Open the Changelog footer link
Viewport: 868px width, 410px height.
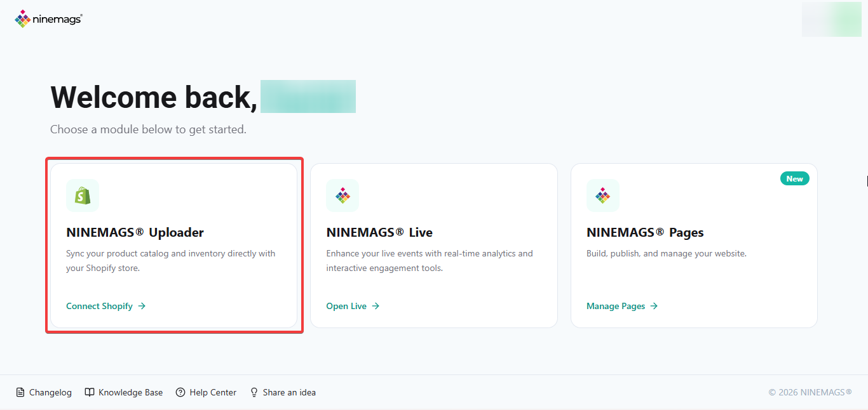44,392
